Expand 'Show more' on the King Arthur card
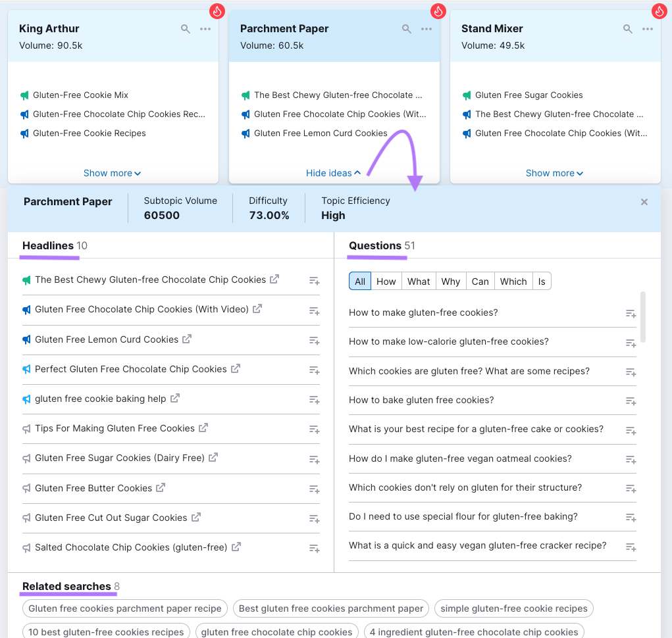The image size is (672, 638). point(112,173)
